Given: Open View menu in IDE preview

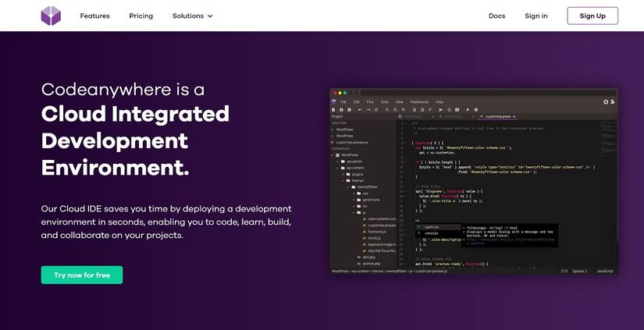Looking at the screenshot, I should click(399, 101).
